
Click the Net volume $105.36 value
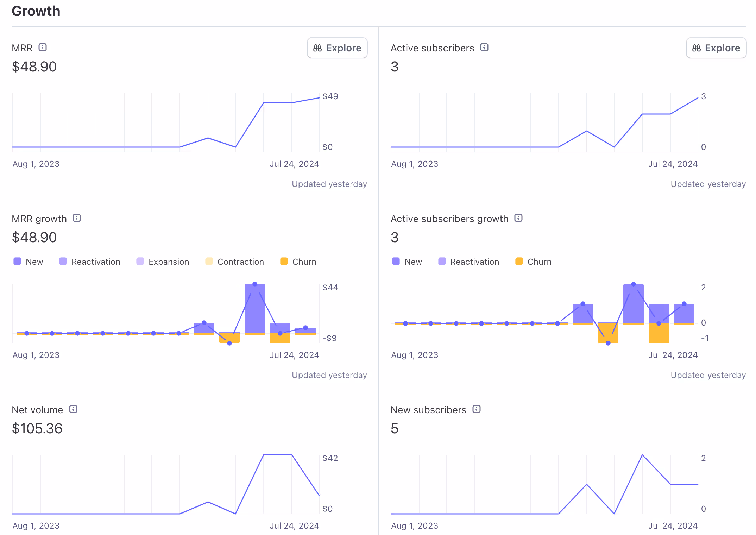coord(37,428)
